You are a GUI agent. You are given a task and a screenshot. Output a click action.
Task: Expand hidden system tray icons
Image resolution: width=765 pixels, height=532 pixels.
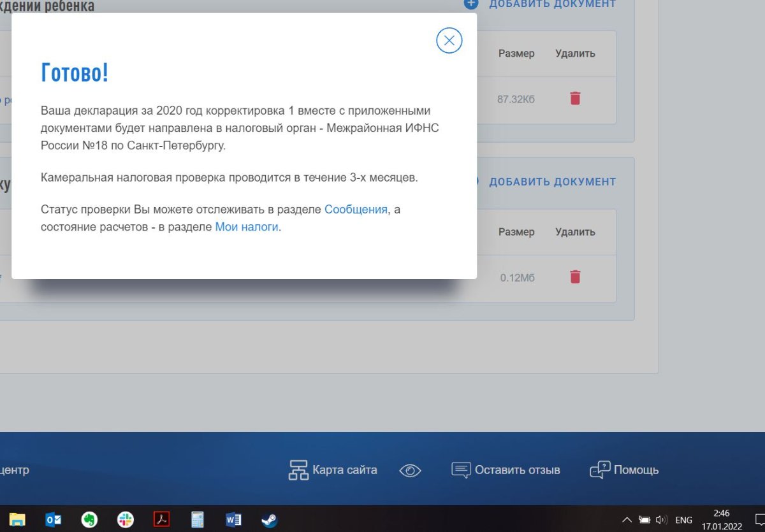point(627,520)
